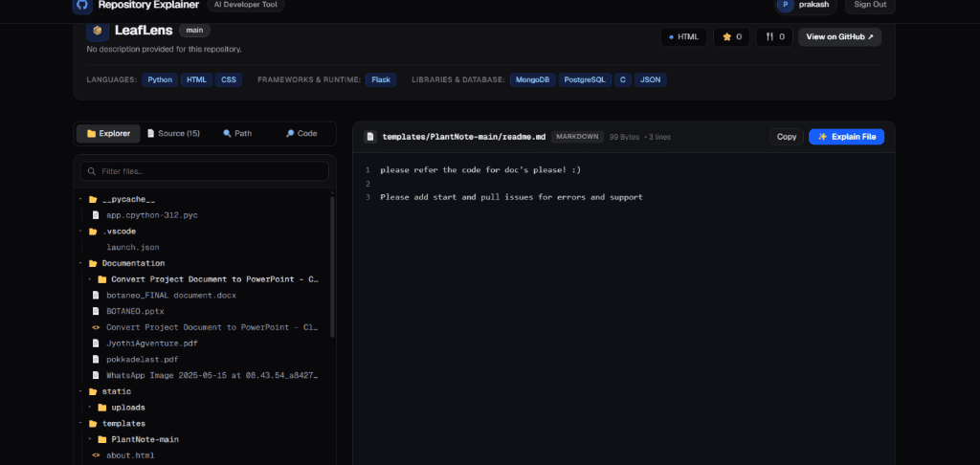Image resolution: width=980 pixels, height=465 pixels.
Task: Click the MongoDB library tag
Action: pos(532,80)
